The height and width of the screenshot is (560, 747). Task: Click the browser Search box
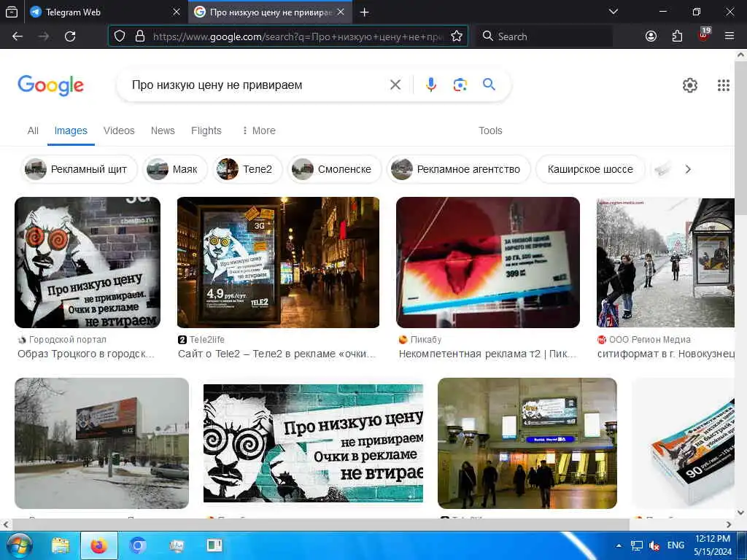pyautogui.click(x=543, y=36)
